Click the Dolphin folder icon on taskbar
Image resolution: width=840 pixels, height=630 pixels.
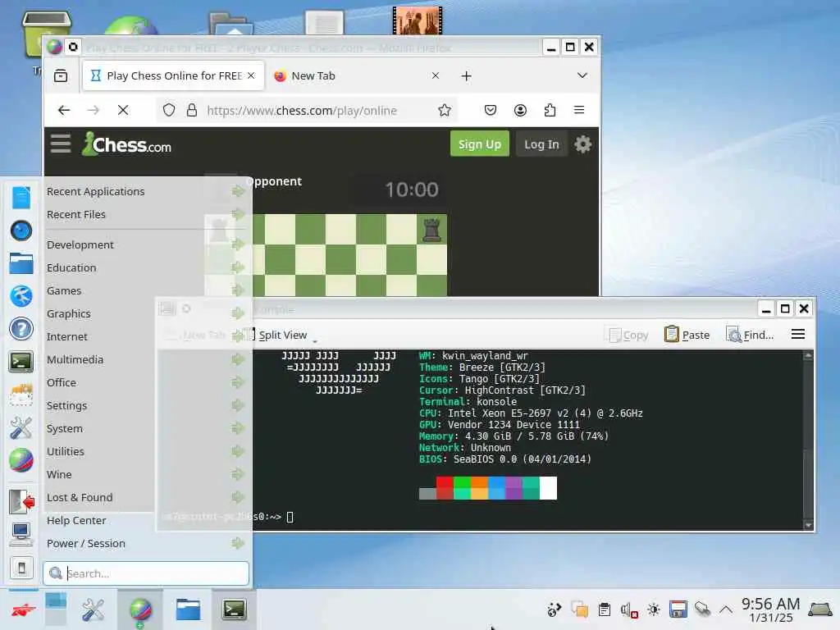188,610
